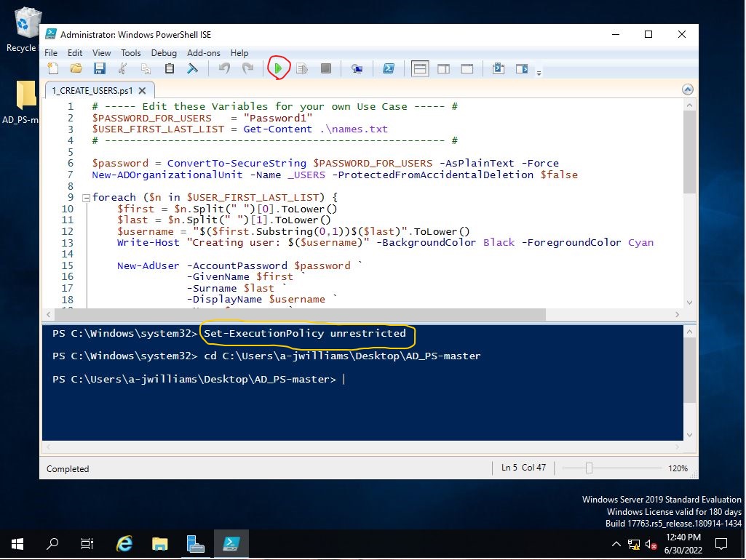Expand the toolbar overflow options arrow
Viewport: 746px width, 560px height.
[539, 73]
